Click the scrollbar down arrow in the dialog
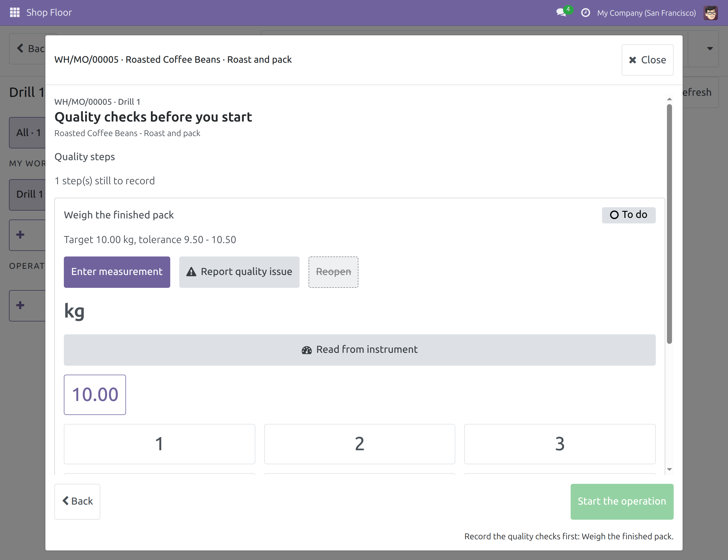Image resolution: width=728 pixels, height=560 pixels. (669, 469)
